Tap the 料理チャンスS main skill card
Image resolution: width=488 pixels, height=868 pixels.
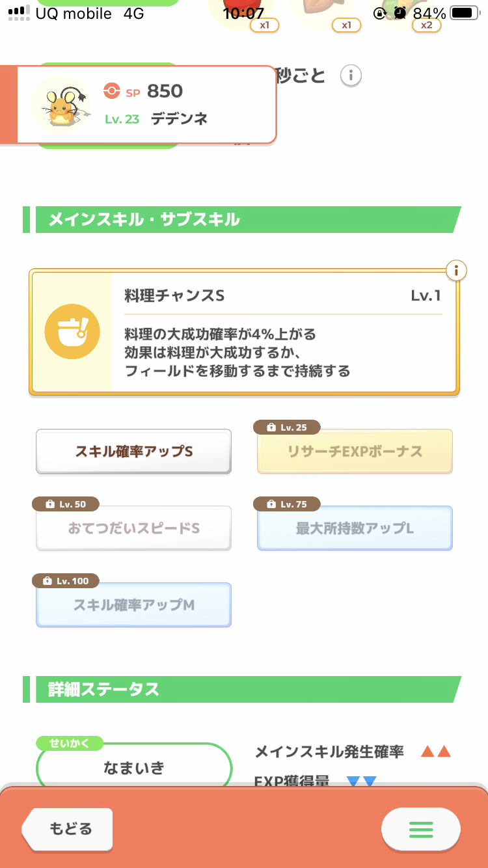282,333
